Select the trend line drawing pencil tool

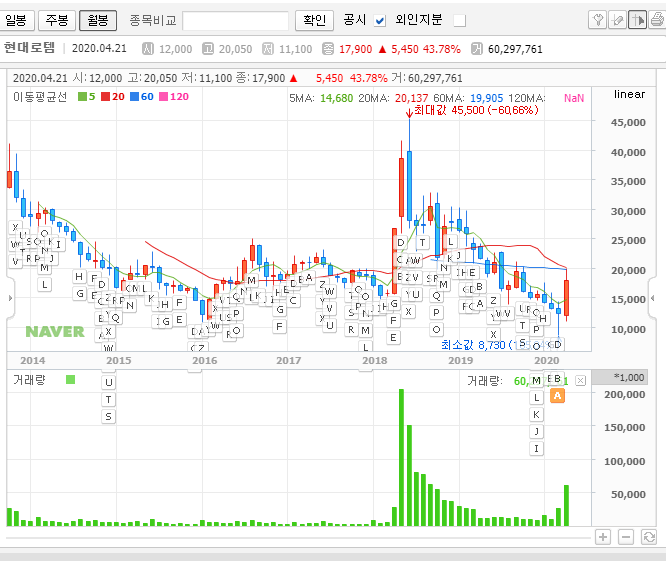pyautogui.click(x=617, y=20)
